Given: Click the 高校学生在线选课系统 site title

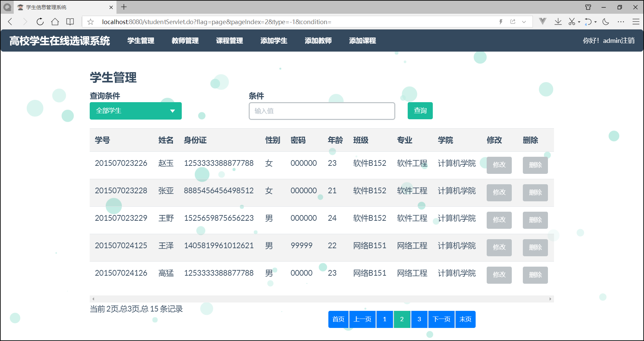Looking at the screenshot, I should [60, 41].
